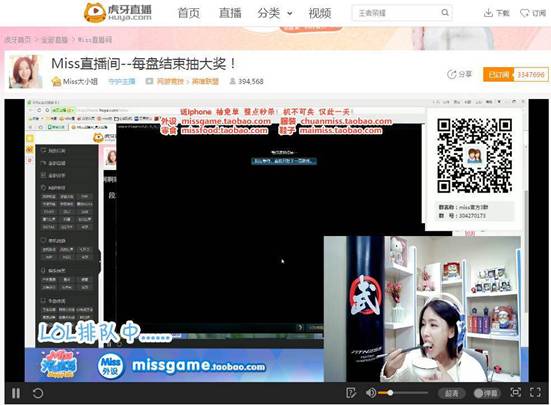Click the 守护主播 guardian badge
551x405 pixels.
(x=122, y=81)
